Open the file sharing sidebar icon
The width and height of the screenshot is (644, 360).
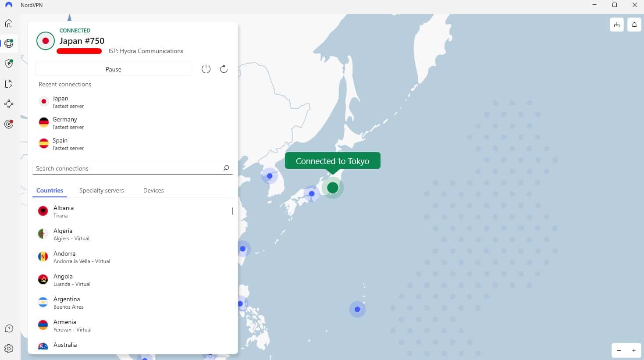(x=9, y=84)
